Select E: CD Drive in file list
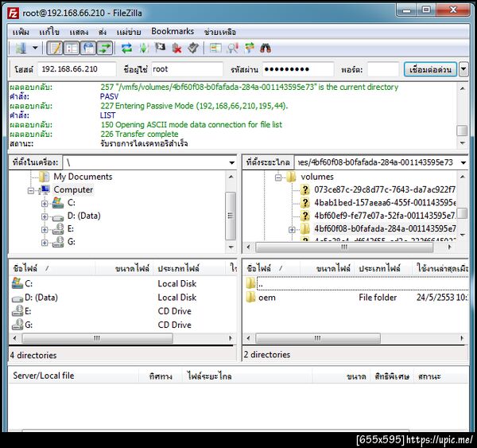The width and height of the screenshot is (477, 448). click(x=28, y=311)
